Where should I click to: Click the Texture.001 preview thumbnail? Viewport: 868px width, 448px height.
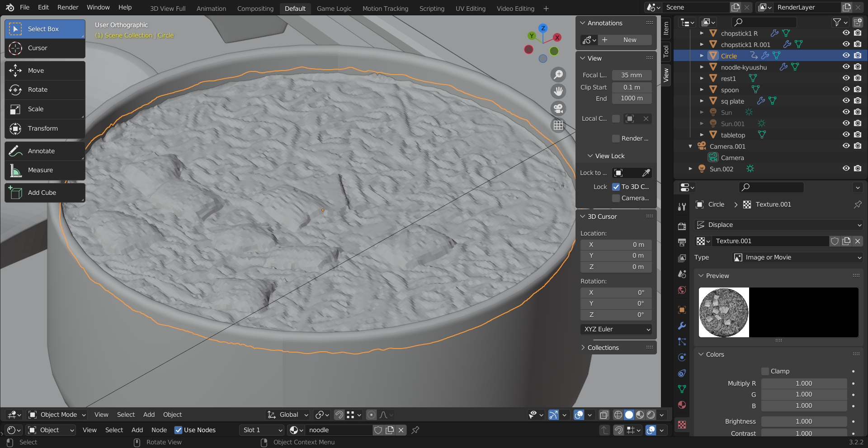(723, 312)
